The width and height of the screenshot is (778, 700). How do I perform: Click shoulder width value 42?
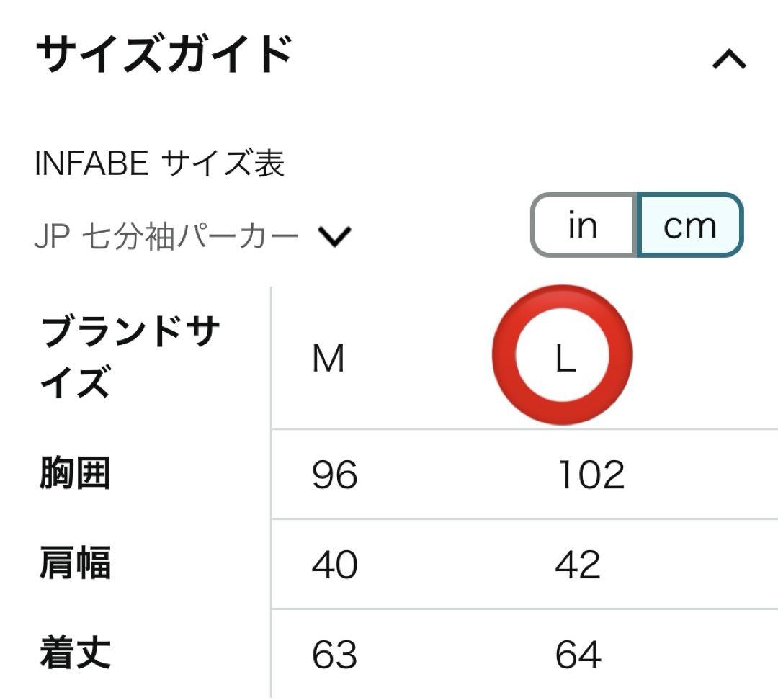pos(578,565)
